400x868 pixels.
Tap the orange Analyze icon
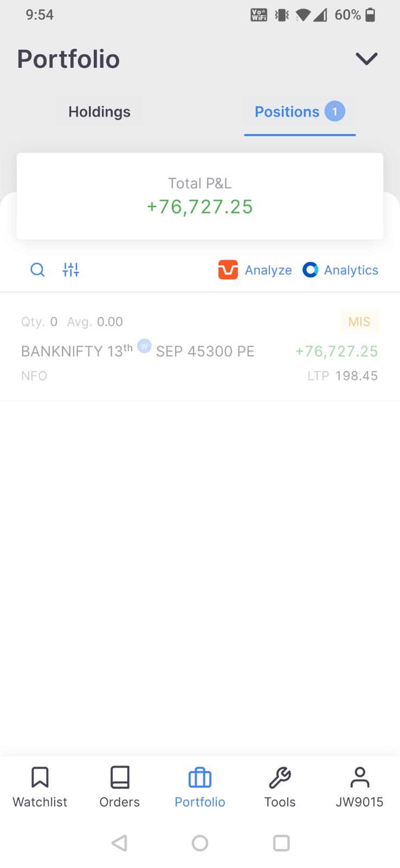click(x=228, y=270)
